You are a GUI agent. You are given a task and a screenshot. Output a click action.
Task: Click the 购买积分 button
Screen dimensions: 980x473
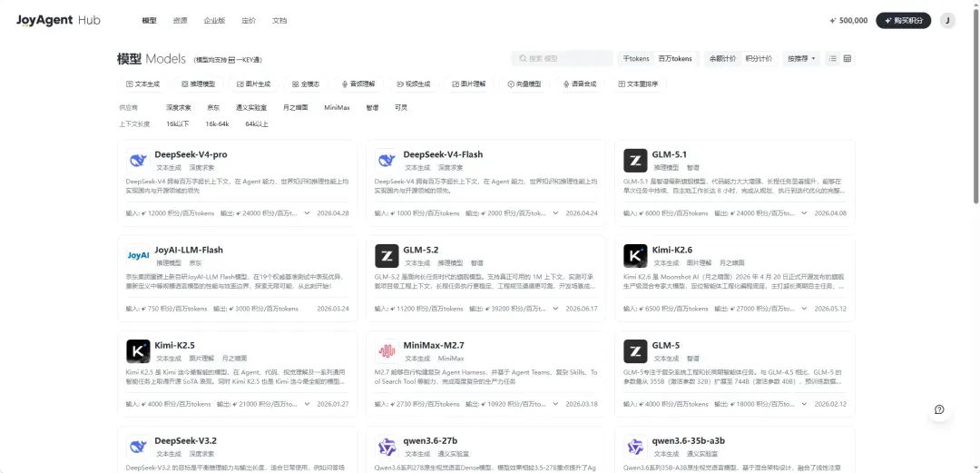tap(903, 21)
